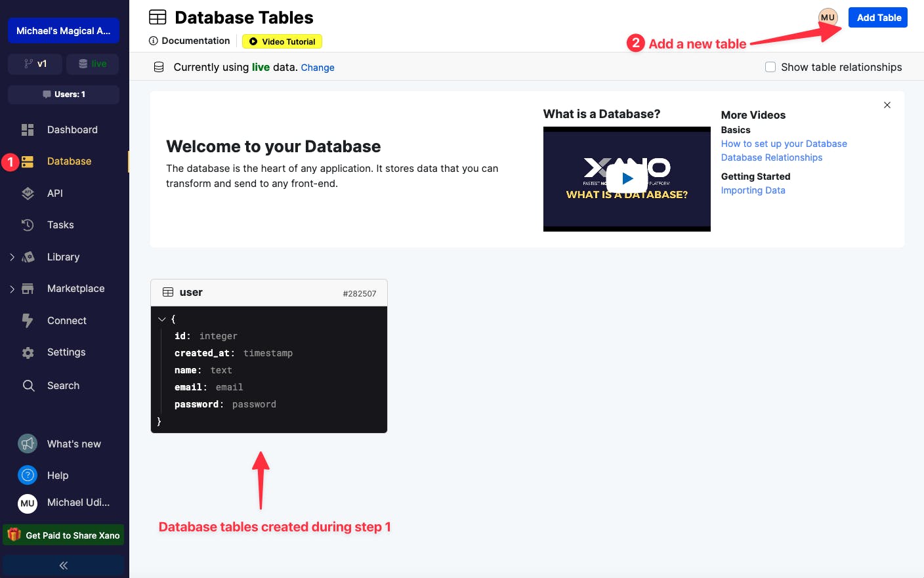924x578 pixels.
Task: Click the Users: 1 badge
Action: click(64, 94)
